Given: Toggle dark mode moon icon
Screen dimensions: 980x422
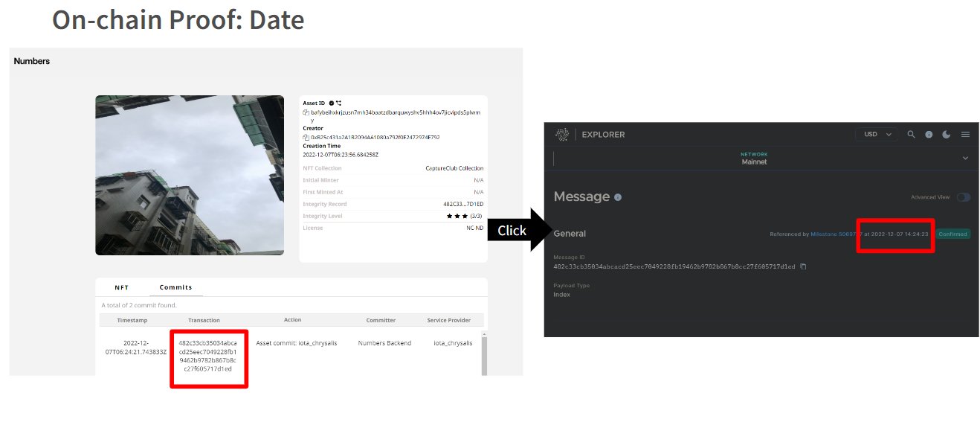Looking at the screenshot, I should click(947, 135).
